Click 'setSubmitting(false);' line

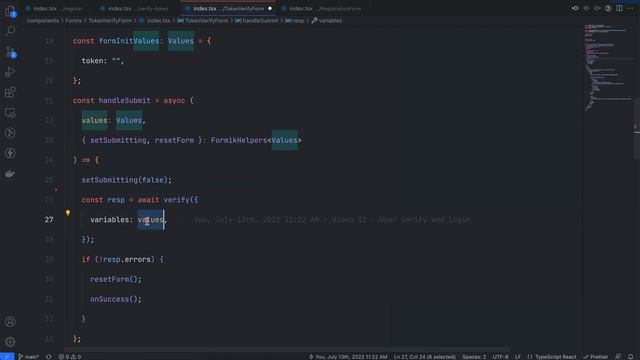tap(127, 180)
